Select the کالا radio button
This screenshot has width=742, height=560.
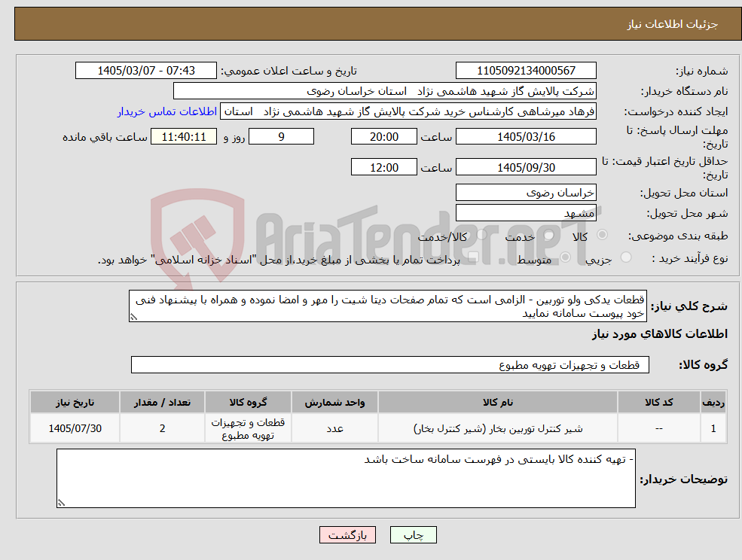(603, 235)
